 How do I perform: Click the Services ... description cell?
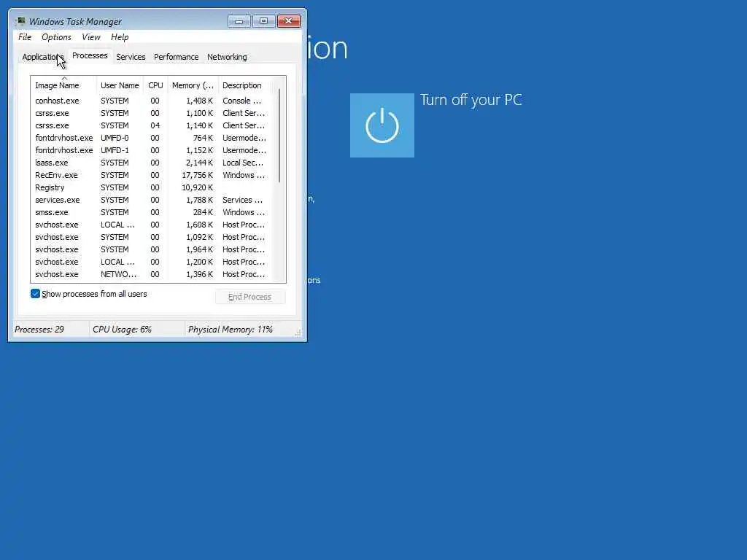[x=242, y=200]
